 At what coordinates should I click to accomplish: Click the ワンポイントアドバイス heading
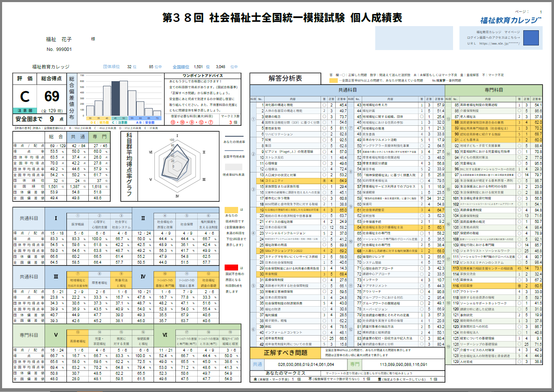202,76
